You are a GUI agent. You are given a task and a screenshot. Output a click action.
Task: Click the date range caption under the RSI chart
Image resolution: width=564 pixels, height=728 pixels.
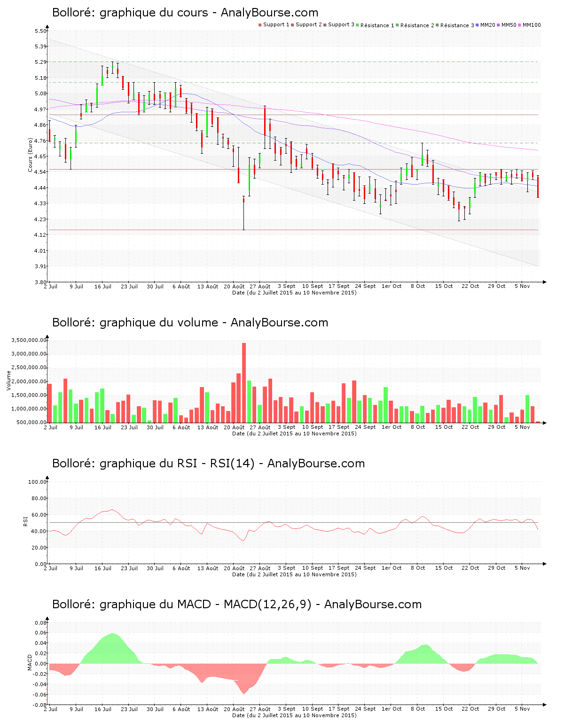coord(294,574)
